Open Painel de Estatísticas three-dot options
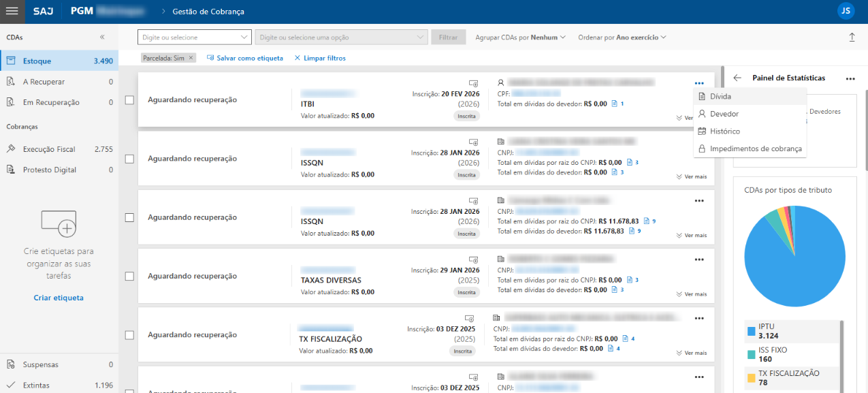Image resolution: width=868 pixels, height=393 pixels. pyautogui.click(x=850, y=78)
